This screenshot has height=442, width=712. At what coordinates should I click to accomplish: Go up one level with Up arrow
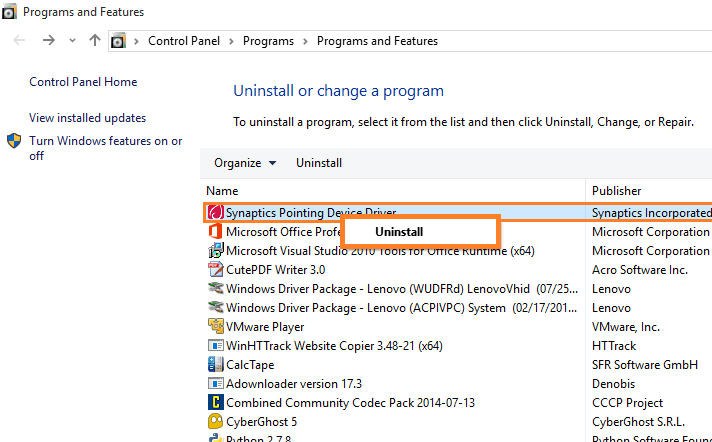point(95,41)
